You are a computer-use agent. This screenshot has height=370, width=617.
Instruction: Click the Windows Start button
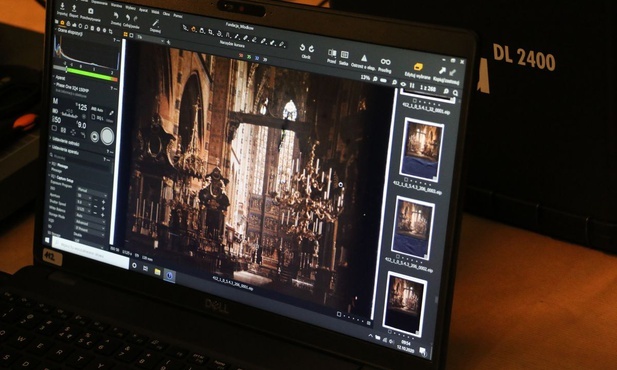tap(48, 240)
